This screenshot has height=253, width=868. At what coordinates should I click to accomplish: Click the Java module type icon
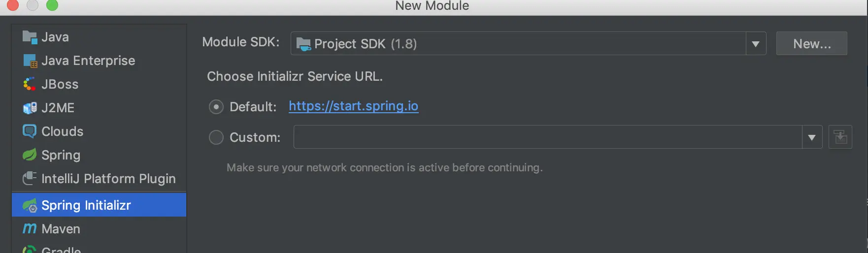point(30,37)
